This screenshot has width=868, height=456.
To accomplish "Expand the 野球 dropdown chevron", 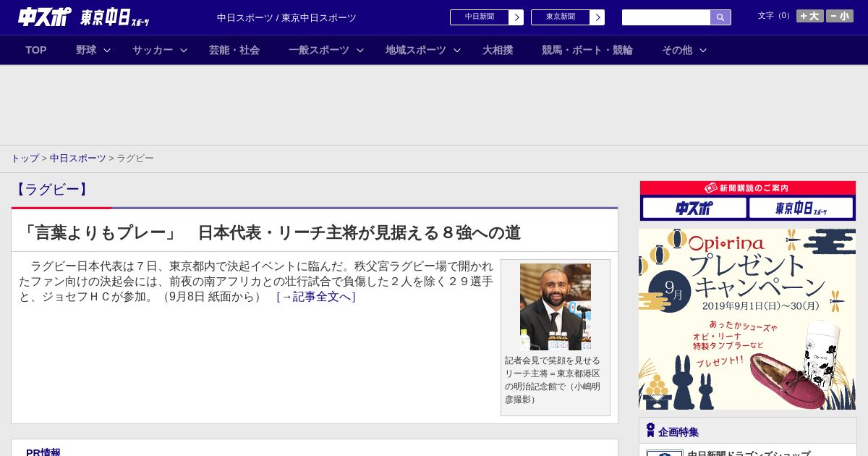I will [107, 50].
